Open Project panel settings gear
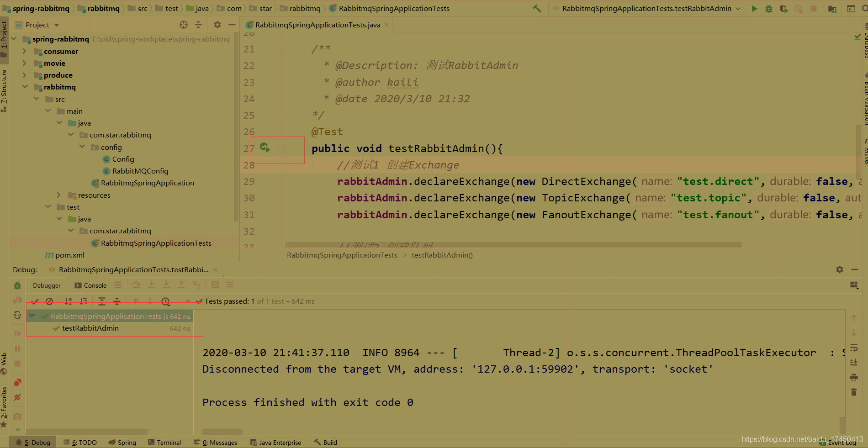 217,25
